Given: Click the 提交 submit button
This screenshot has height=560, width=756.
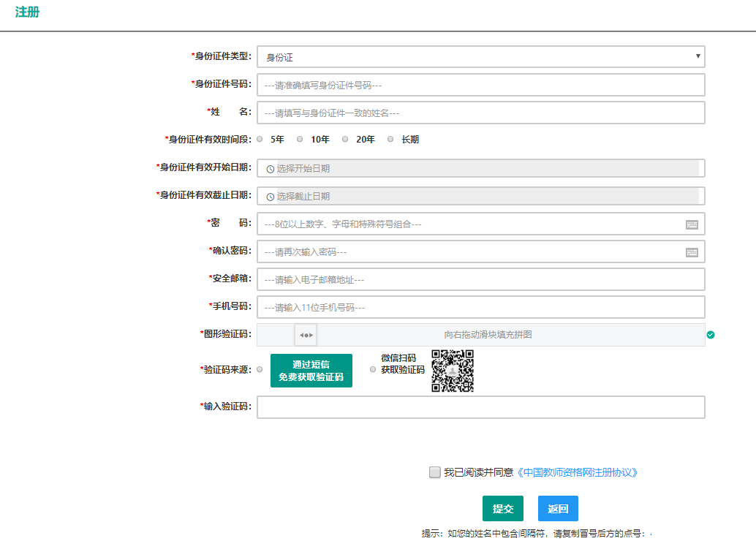Looking at the screenshot, I should tap(502, 508).
